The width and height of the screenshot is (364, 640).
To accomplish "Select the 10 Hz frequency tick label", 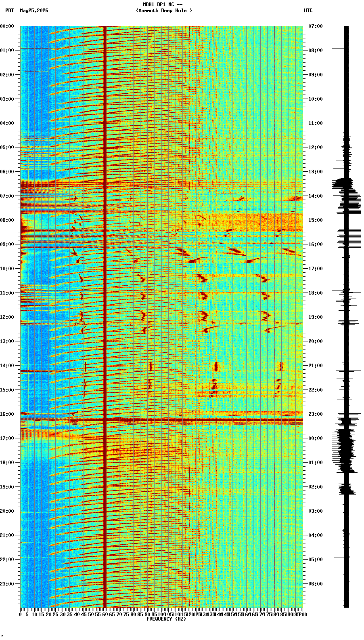I will tap(34, 614).
